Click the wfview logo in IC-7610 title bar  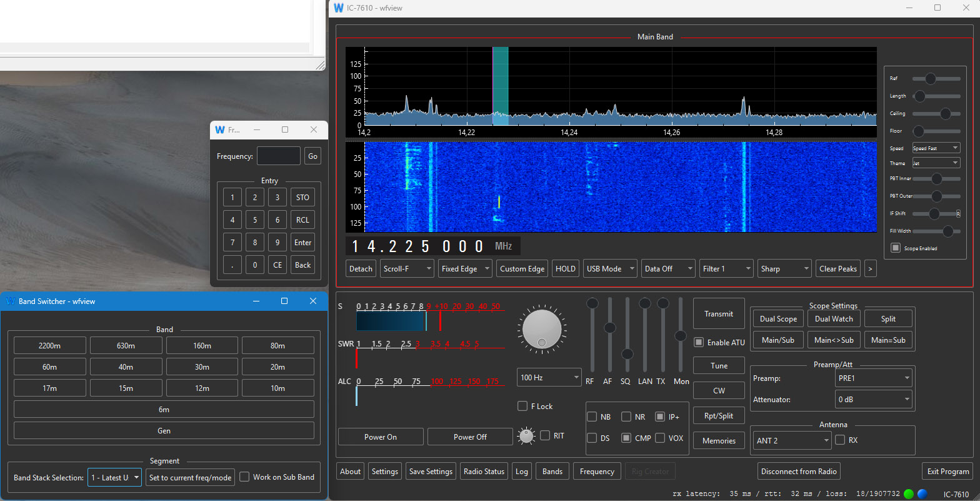[339, 8]
